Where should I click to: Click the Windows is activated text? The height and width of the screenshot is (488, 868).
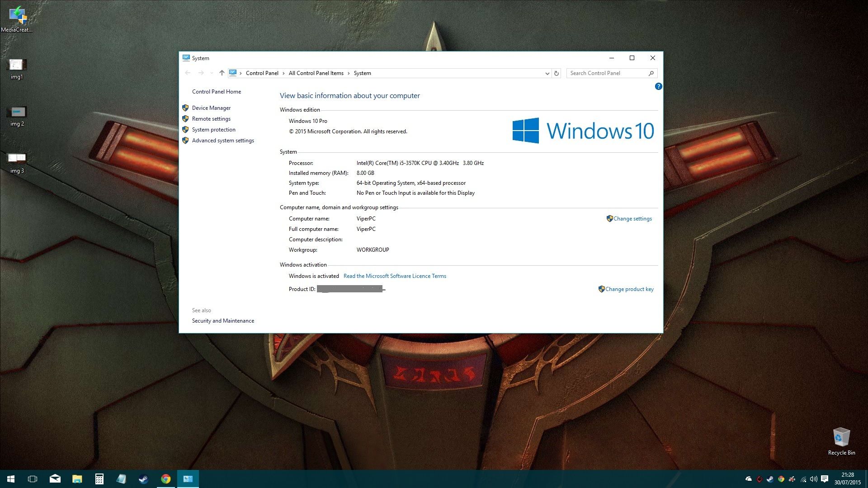click(314, 276)
